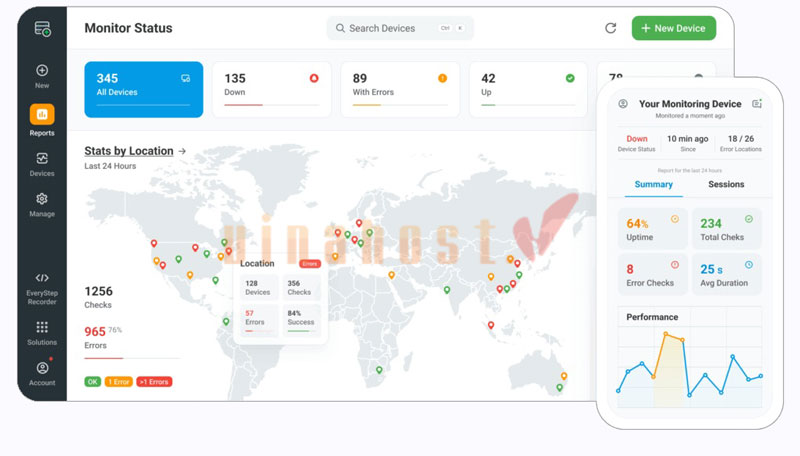The image size is (800, 456).
Task: Select the 89 With Errors card
Action: click(400, 89)
